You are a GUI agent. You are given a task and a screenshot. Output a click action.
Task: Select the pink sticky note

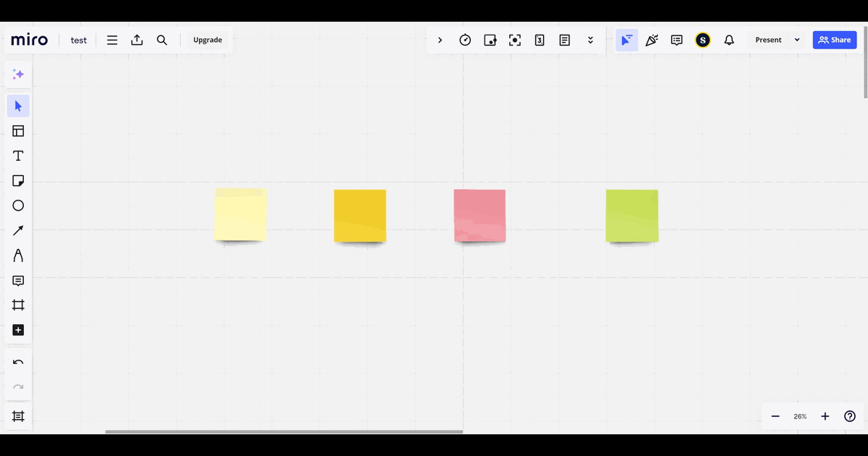coord(480,216)
